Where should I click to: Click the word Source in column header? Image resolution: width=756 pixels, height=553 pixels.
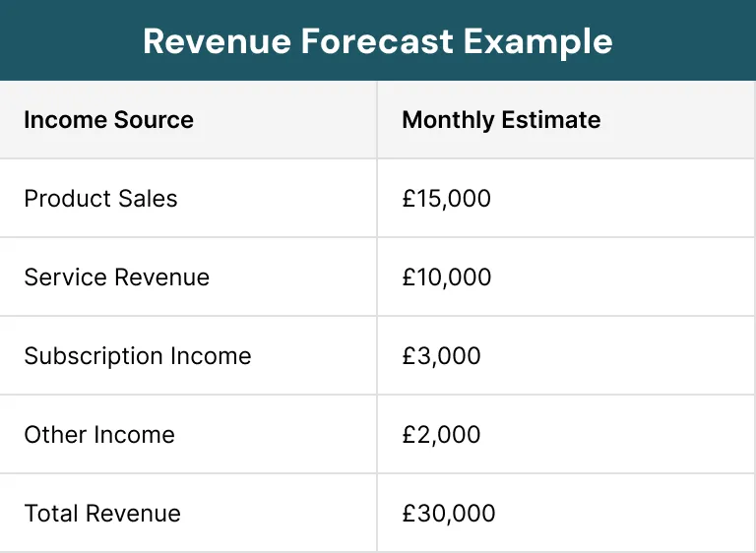tap(154, 120)
